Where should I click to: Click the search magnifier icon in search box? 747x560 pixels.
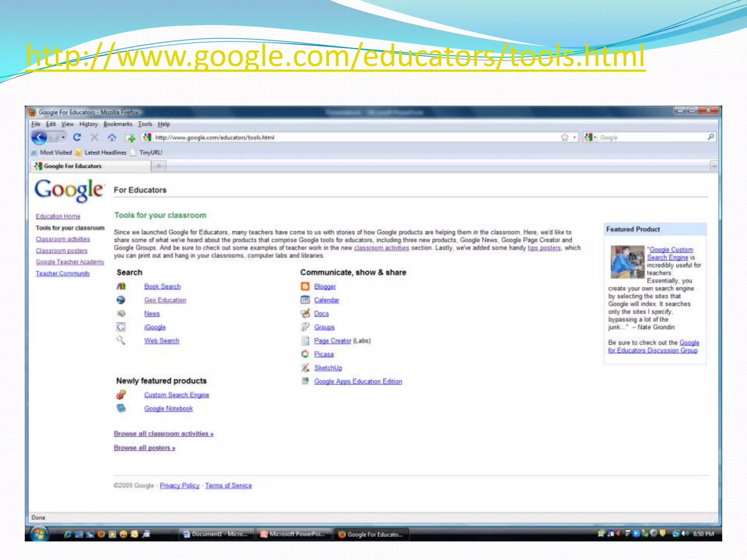click(711, 137)
